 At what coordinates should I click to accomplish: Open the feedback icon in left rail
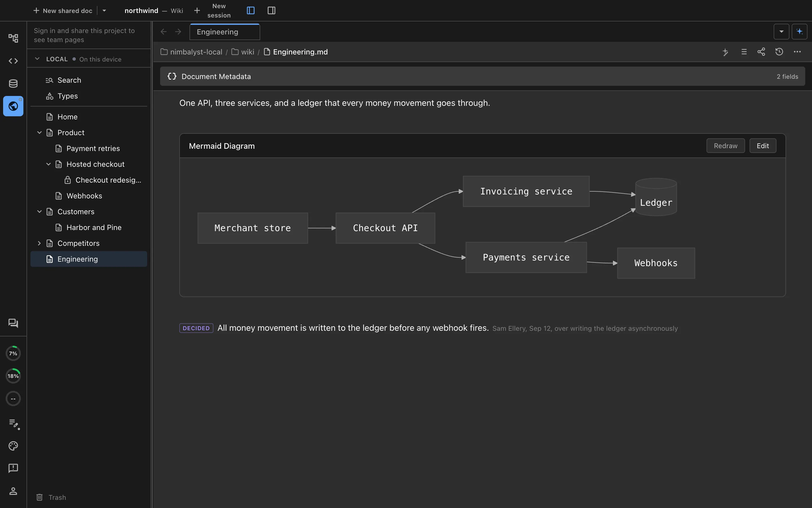(x=13, y=468)
